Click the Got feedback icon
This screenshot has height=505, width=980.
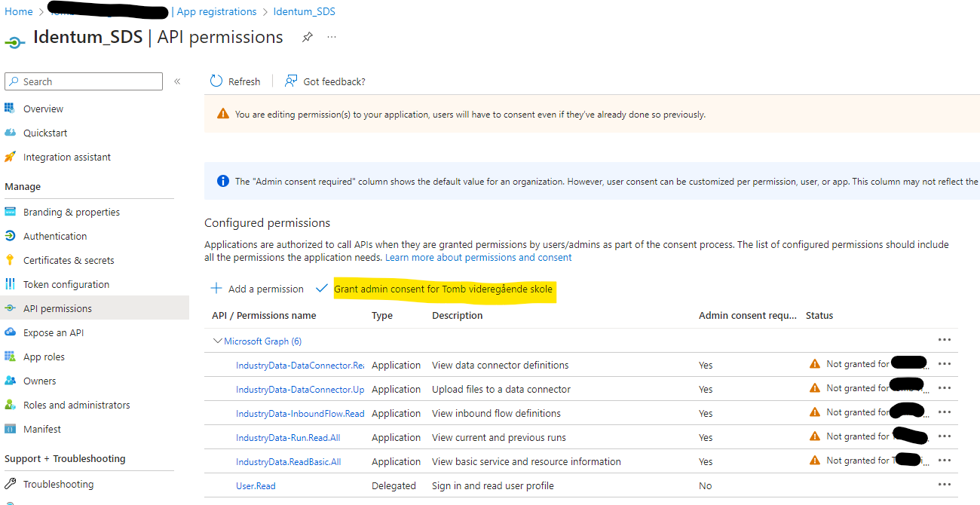(x=291, y=81)
